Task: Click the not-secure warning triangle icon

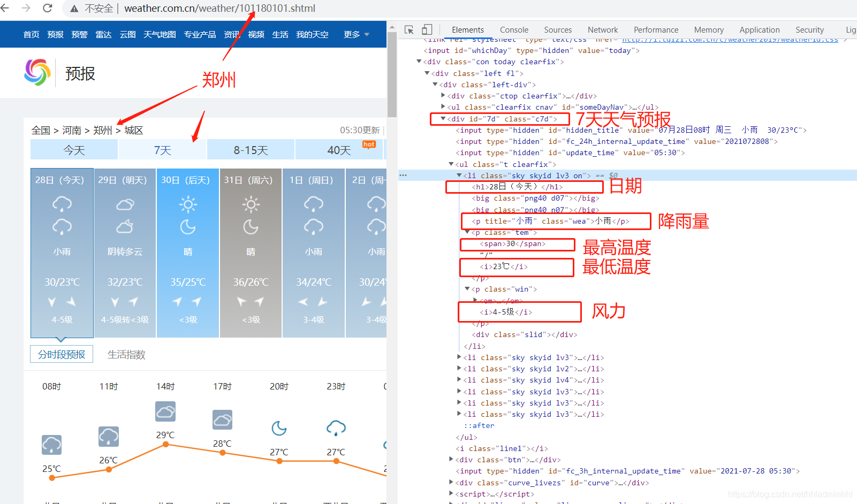Action: (x=74, y=9)
